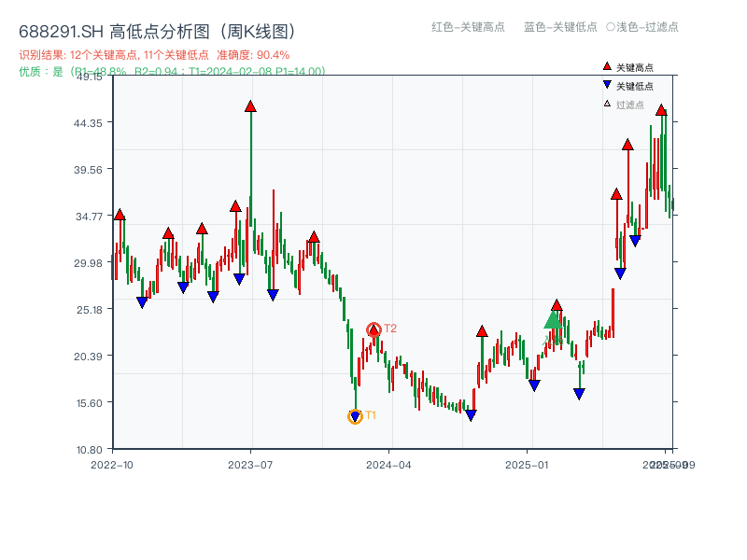The height and width of the screenshot is (560, 747).
Task: Click the hollow 过滤点 triangle legend icon
Action: [606, 104]
